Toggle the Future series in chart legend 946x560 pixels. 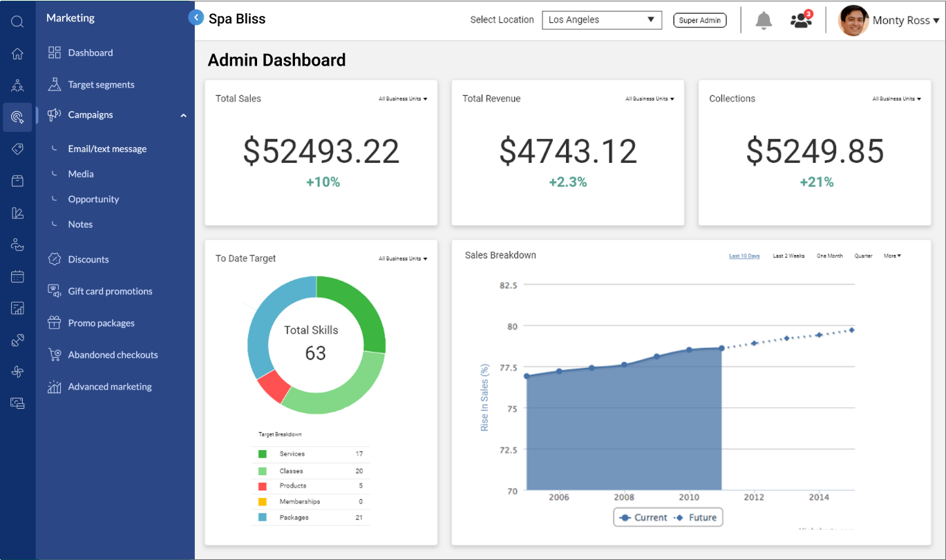(695, 517)
